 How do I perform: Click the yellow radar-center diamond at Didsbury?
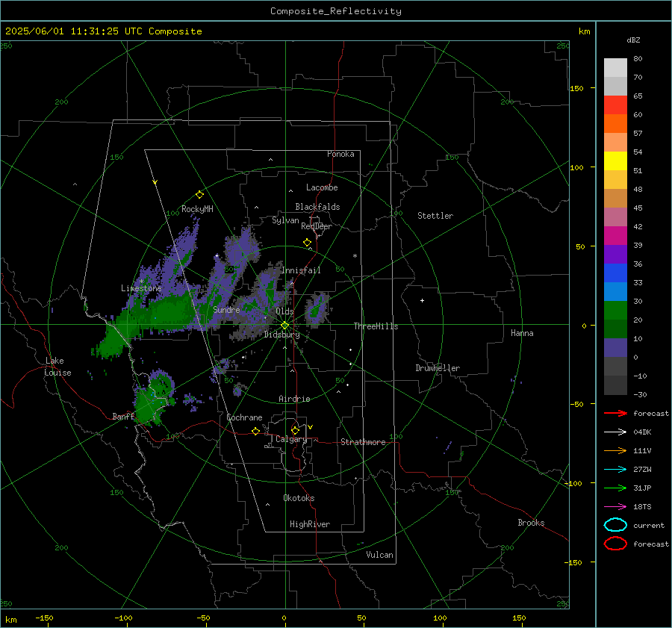click(x=284, y=326)
